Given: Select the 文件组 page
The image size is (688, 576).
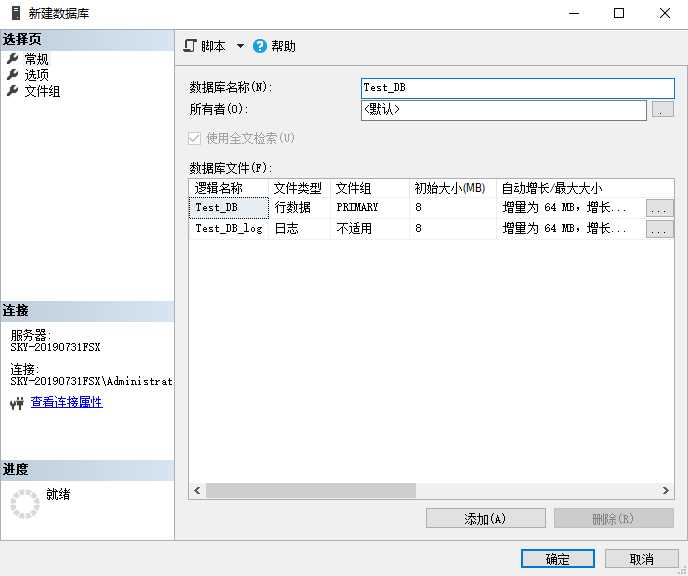Looking at the screenshot, I should pos(42,91).
